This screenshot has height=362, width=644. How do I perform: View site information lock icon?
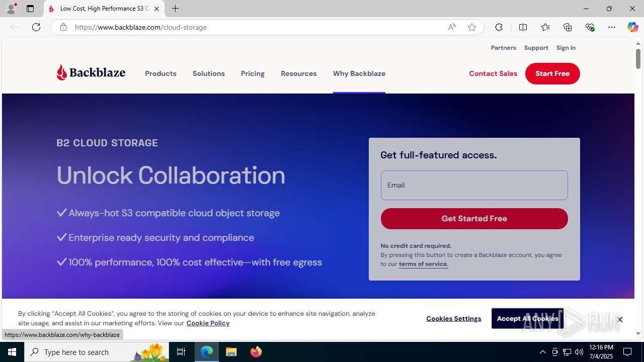(x=63, y=27)
